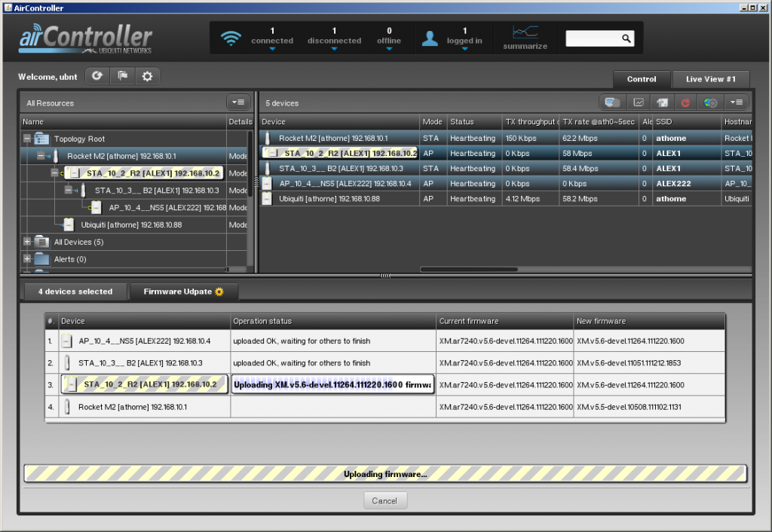Click Ubiquiti device icon in devices table
Image resolution: width=772 pixels, height=532 pixels.
[x=267, y=198]
